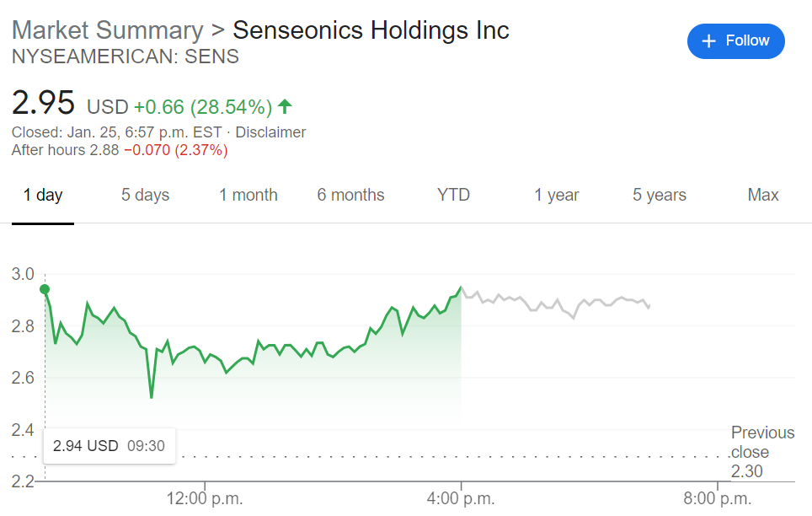Click the 12:00 p.m. axis label
This screenshot has height=516, width=812.
[205, 498]
